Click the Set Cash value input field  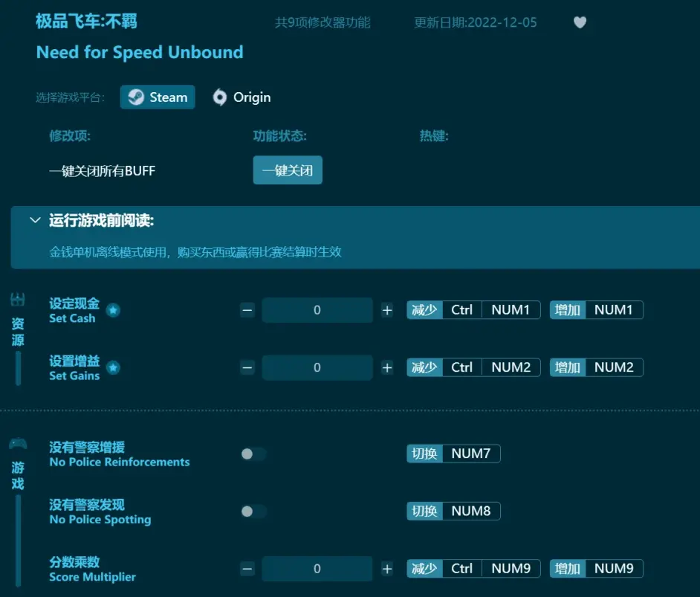tap(317, 310)
